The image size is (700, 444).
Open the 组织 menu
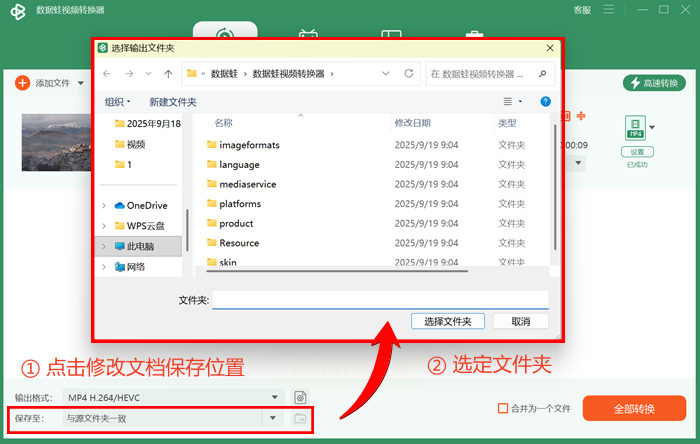(117, 102)
